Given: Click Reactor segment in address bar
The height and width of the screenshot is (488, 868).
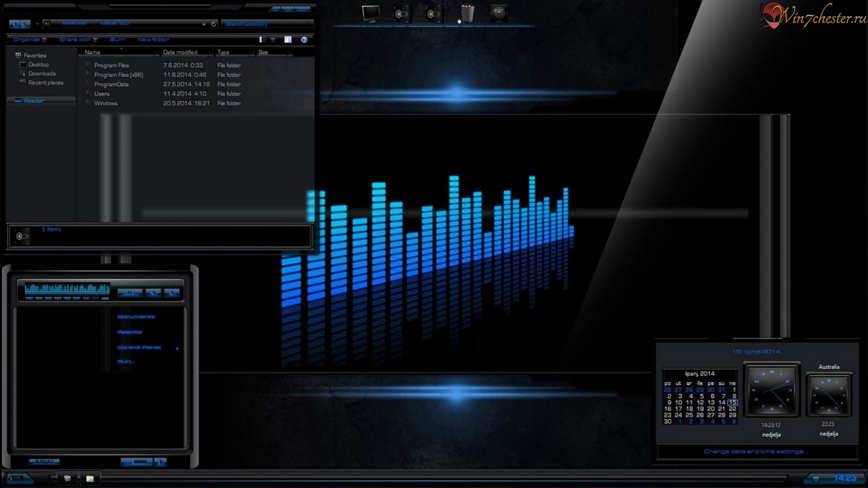Looking at the screenshot, I should [x=74, y=23].
